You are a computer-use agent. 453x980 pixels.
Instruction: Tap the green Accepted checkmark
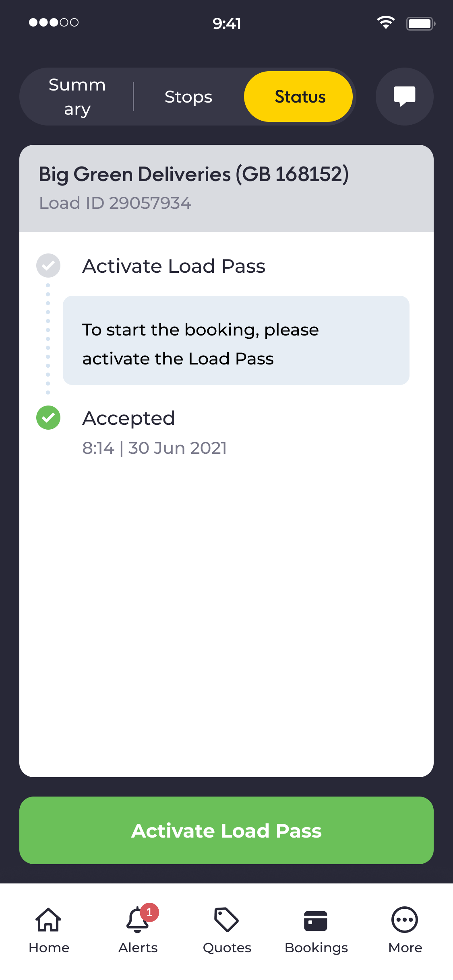point(48,418)
